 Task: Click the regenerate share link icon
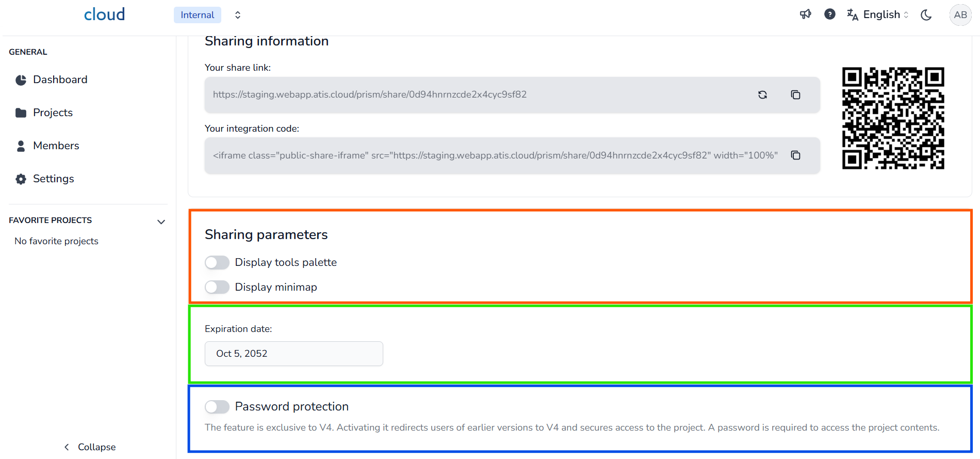click(x=762, y=94)
